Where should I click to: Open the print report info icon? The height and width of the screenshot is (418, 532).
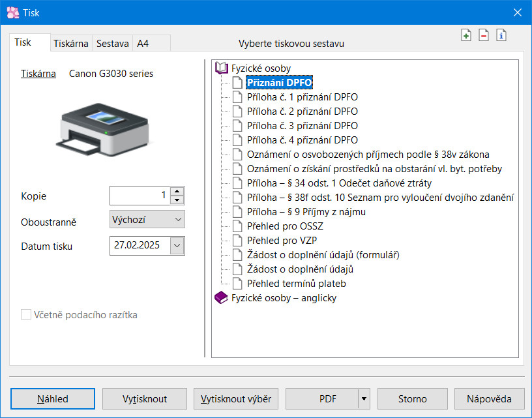[501, 36]
